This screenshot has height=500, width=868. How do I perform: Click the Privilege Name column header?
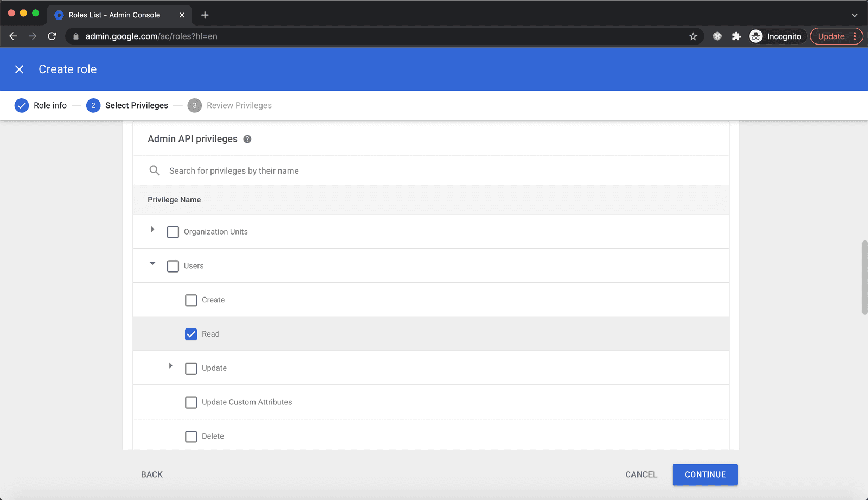coord(174,200)
